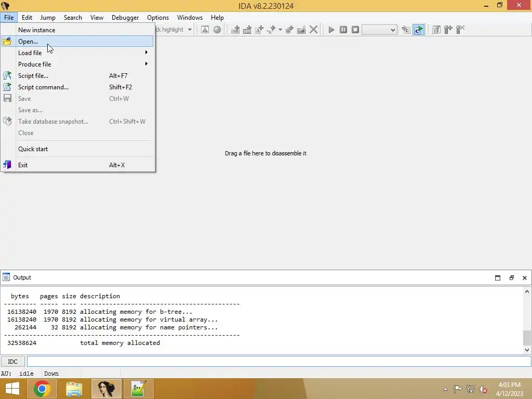Open the debugger selection combo box
Image resolution: width=532 pixels, height=399 pixels.
(379, 30)
